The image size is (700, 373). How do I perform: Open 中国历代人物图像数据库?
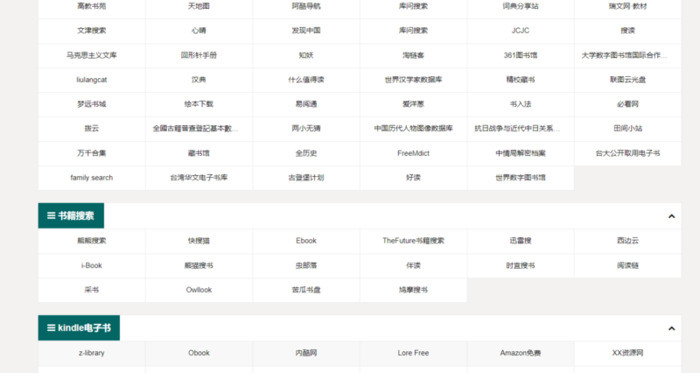[x=413, y=128]
